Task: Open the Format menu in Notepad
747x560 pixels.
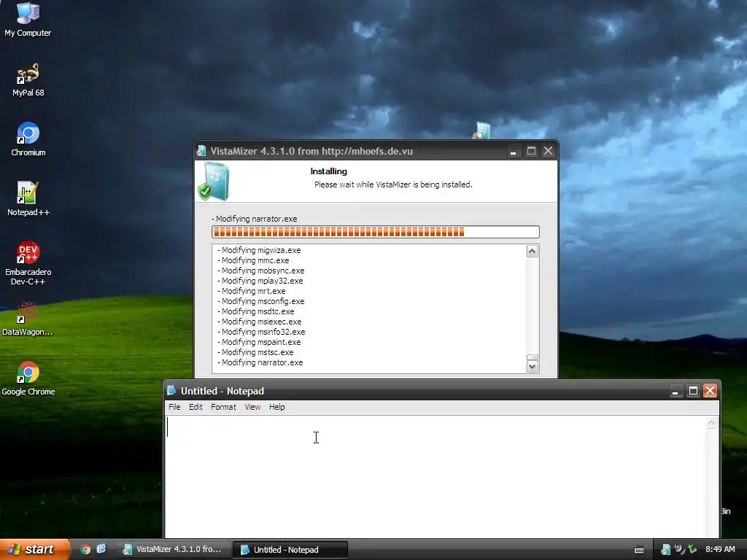Action: pos(223,407)
